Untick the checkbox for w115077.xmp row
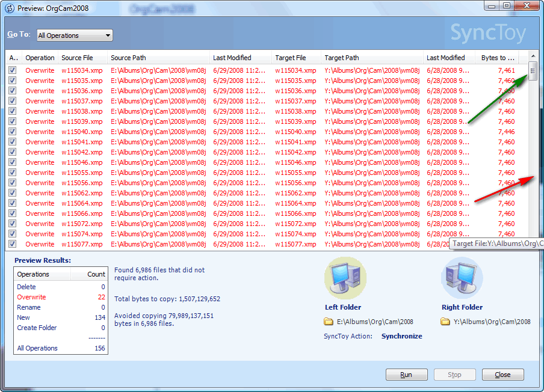The width and height of the screenshot is (544, 392). click(13, 244)
